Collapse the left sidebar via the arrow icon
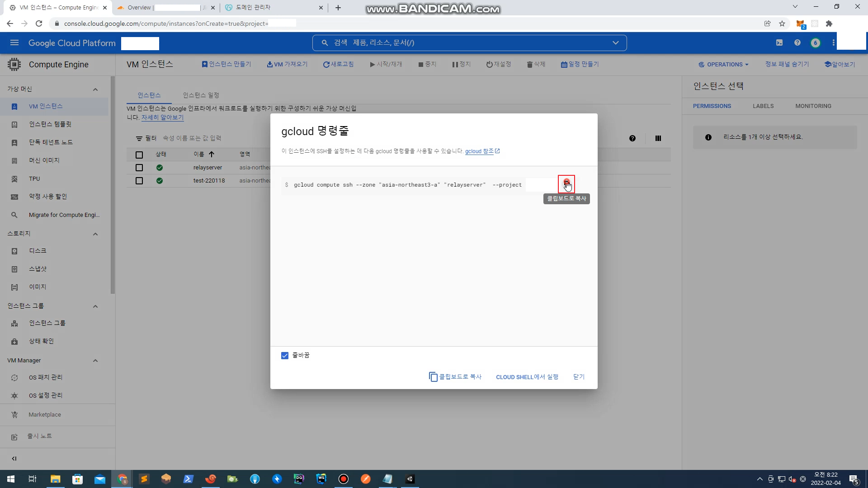Screen dimensions: 868x488 [x=14, y=458]
